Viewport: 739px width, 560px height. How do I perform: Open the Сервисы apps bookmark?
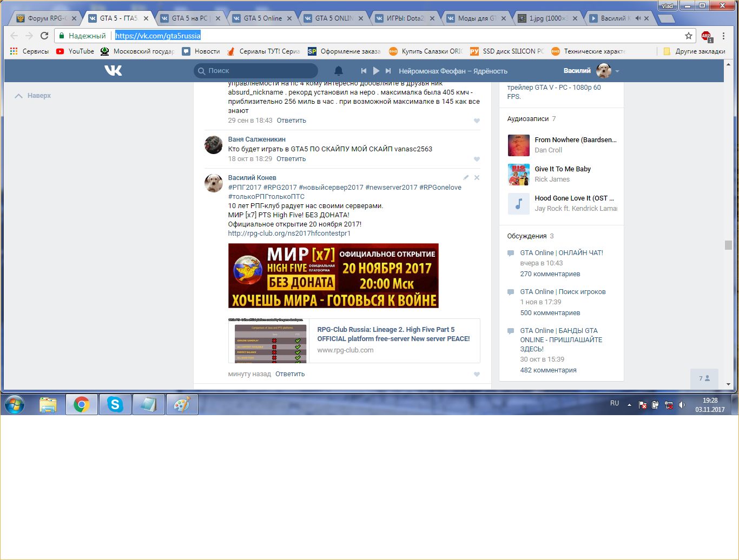pyautogui.click(x=29, y=51)
